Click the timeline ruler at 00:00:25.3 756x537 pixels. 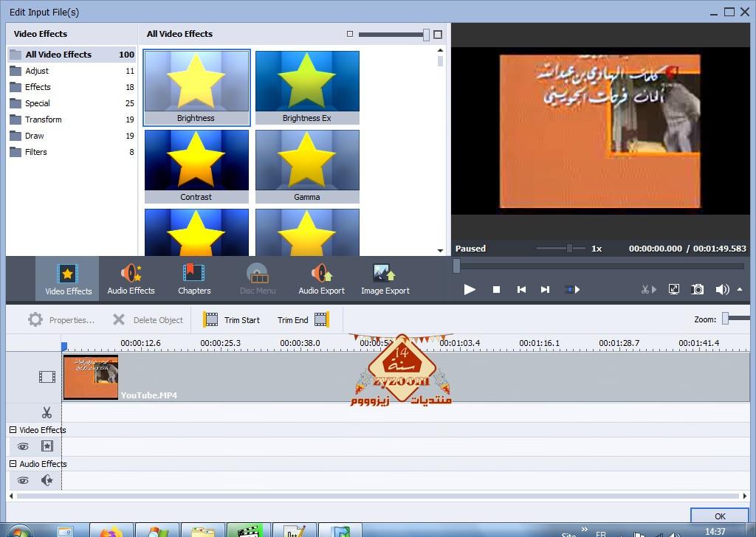pyautogui.click(x=220, y=343)
